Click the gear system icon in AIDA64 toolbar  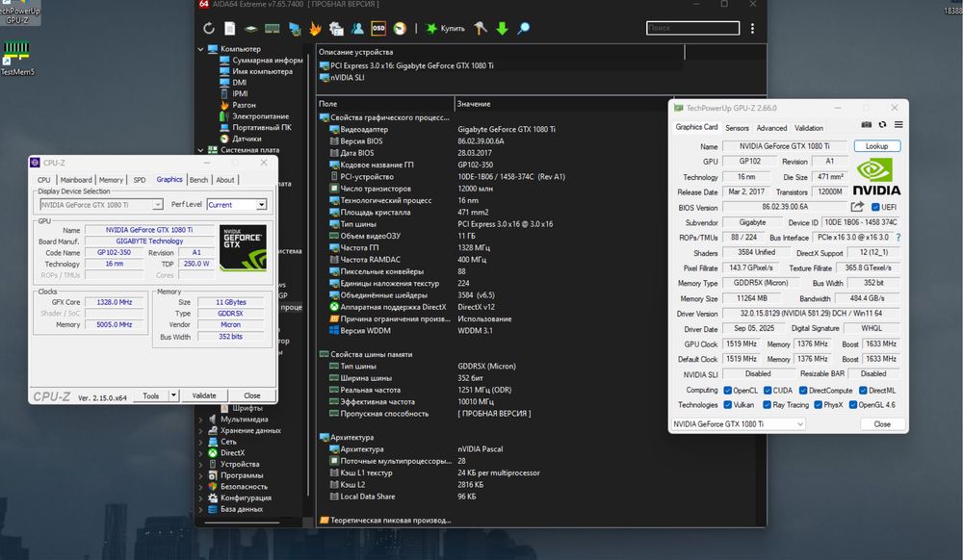coord(336,28)
